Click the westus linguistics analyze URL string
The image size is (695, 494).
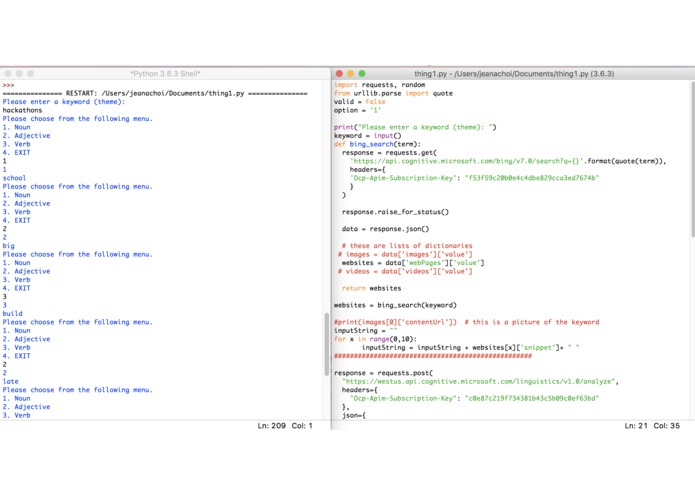click(480, 381)
